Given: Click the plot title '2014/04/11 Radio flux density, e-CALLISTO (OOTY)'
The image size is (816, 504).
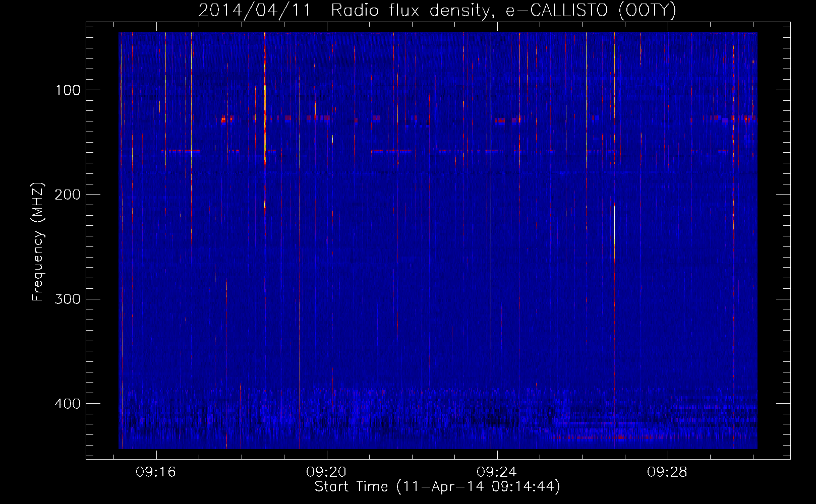Looking at the screenshot, I should [x=437, y=10].
